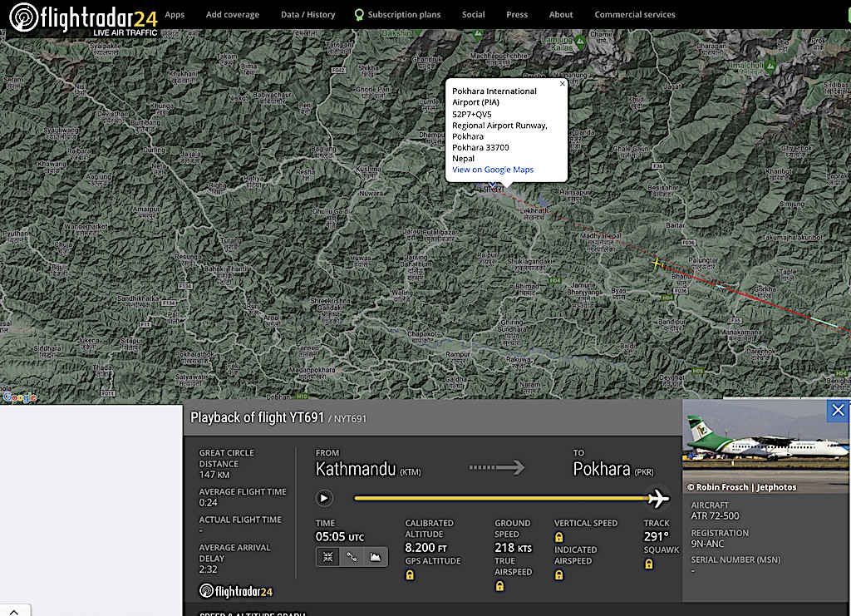Image resolution: width=851 pixels, height=616 pixels.
Task: Open the Apps menu
Action: tap(175, 15)
